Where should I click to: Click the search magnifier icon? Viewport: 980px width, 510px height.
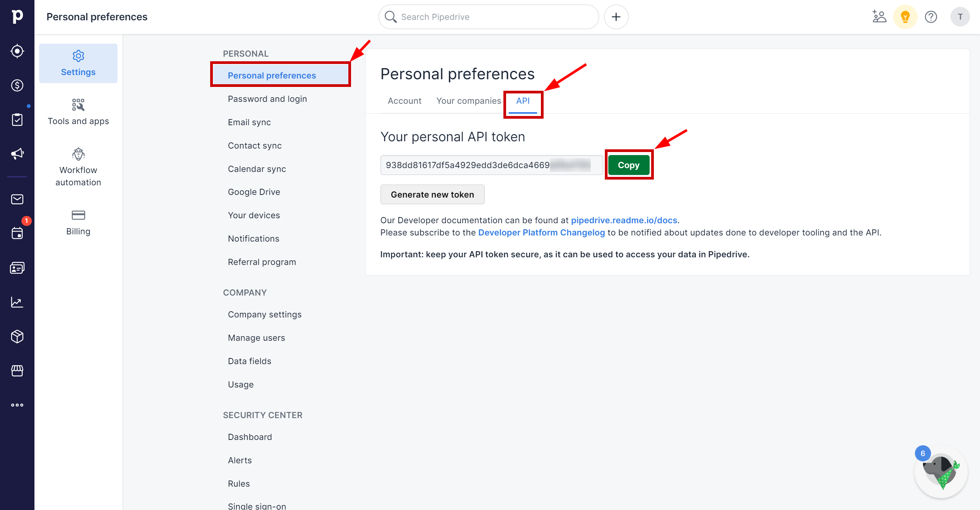coord(390,17)
